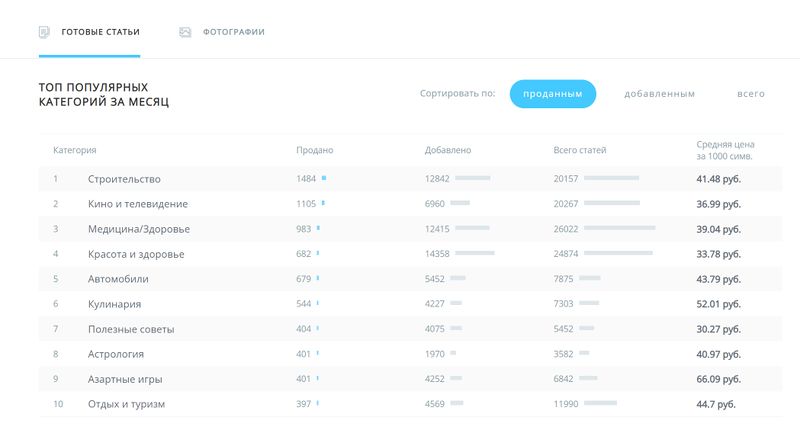800x430 pixels.
Task: Click total 3582 for Астрология
Action: [x=563, y=353]
